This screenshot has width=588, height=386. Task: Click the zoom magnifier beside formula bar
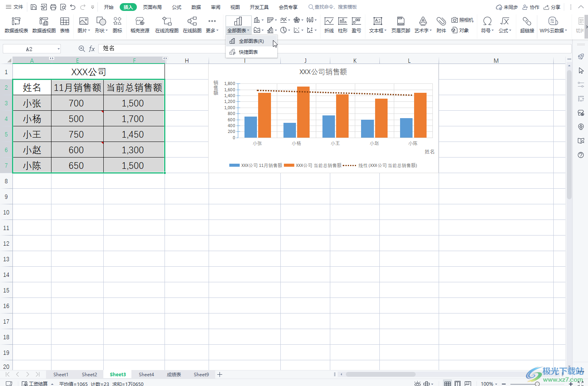(81, 49)
